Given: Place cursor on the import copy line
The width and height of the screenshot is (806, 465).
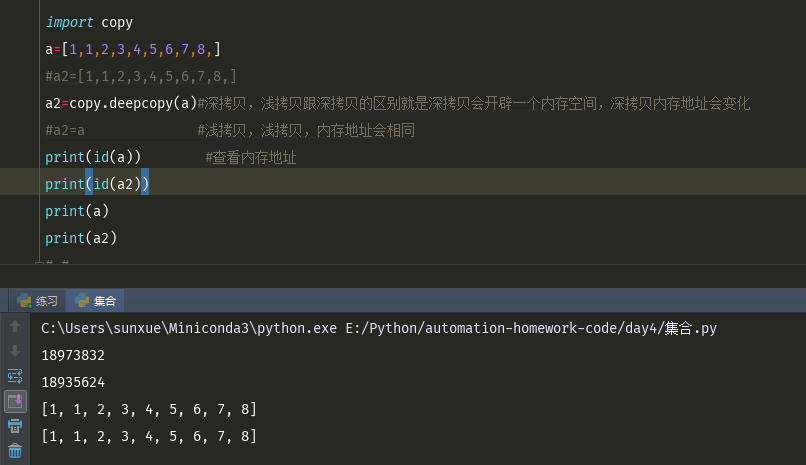Looking at the screenshot, I should (x=89, y=22).
